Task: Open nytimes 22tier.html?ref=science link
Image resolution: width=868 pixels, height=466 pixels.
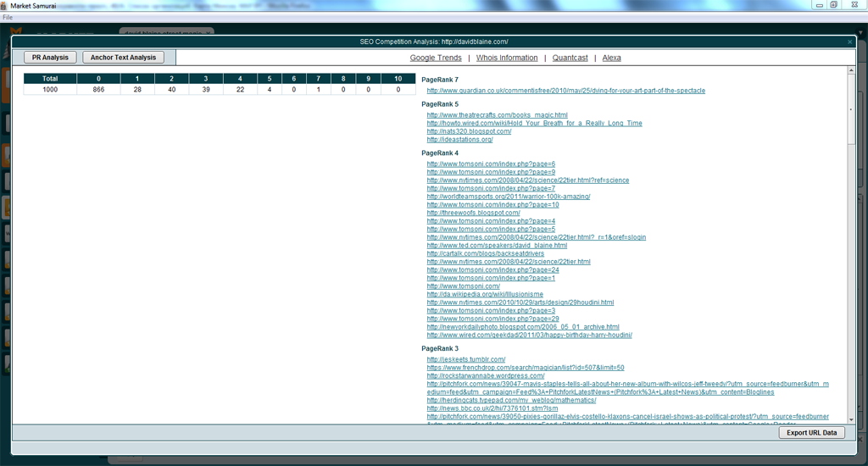Action: click(527, 180)
